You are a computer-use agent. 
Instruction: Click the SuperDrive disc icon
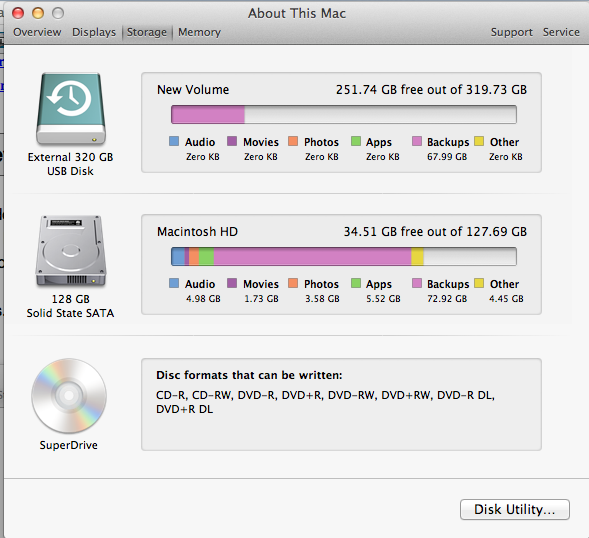[69, 396]
